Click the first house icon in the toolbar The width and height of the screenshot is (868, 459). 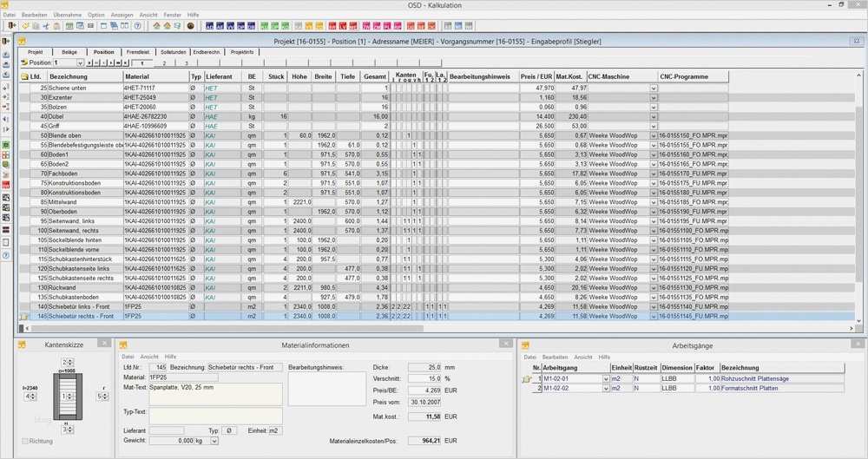pos(155,26)
